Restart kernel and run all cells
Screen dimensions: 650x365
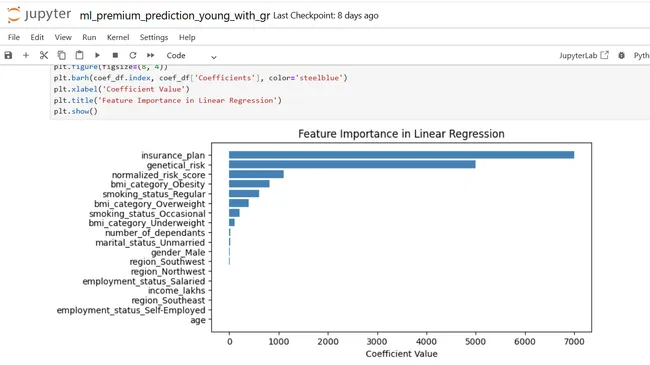150,55
